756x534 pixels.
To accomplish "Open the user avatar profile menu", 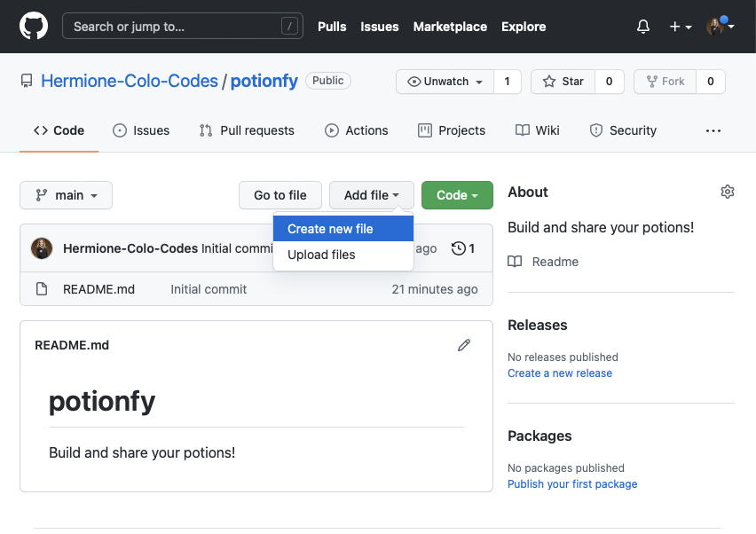I will tap(720, 27).
